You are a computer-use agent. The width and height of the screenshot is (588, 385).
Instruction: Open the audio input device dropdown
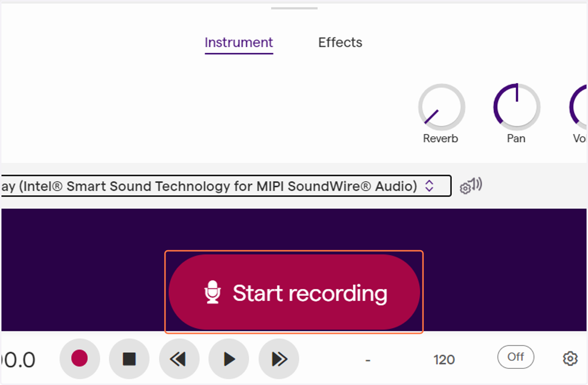coord(226,186)
